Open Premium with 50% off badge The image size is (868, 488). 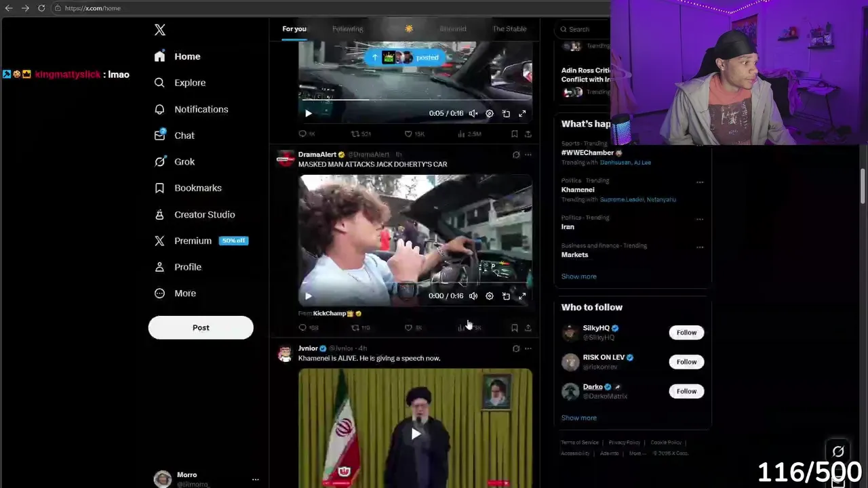point(201,241)
